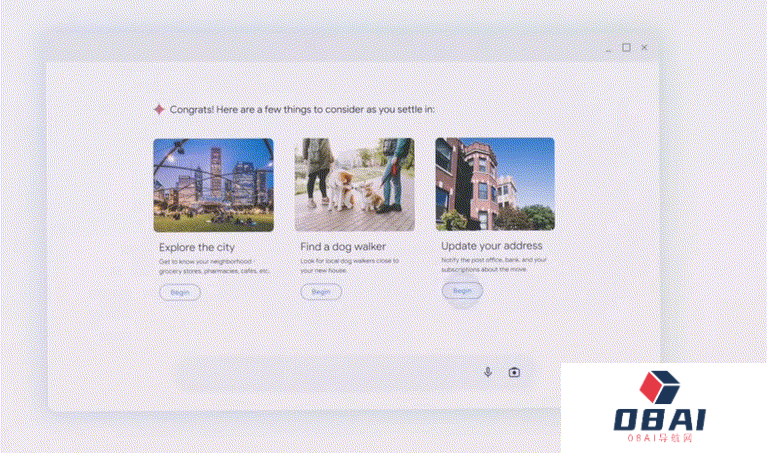Click the 'Notify the post office' description
Image resolution: width=767 pixels, height=453 pixels.
[x=494, y=264]
